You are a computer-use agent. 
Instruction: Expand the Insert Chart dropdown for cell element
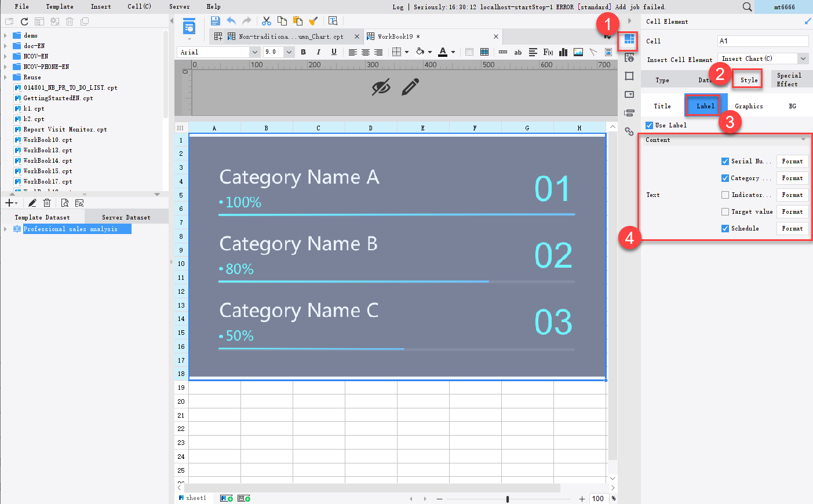pyautogui.click(x=804, y=58)
